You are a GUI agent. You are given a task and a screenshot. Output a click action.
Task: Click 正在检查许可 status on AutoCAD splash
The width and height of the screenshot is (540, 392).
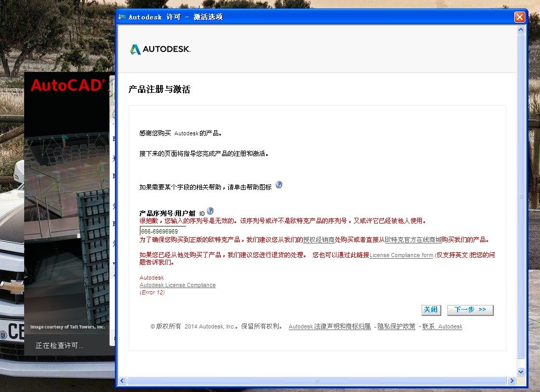(59, 345)
